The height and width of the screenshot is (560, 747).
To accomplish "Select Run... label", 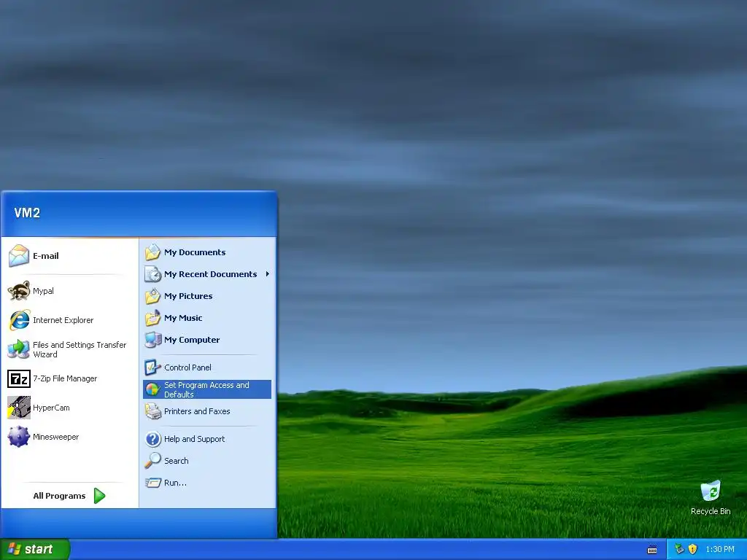I will pos(175,483).
